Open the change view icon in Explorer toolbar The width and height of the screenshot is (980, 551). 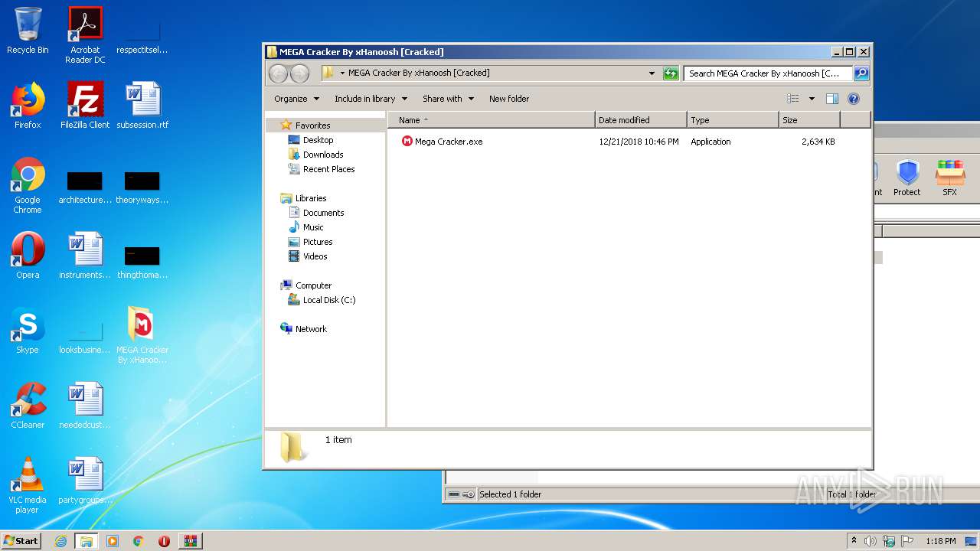(x=793, y=99)
